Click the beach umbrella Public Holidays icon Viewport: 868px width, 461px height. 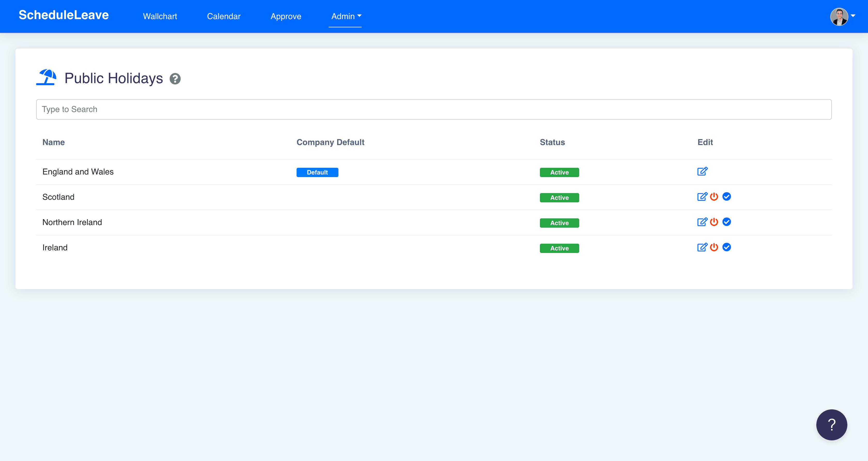click(46, 77)
